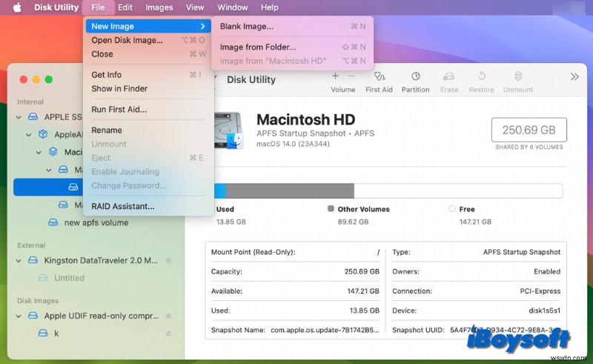Click Device value disk1s5s1

point(545,311)
